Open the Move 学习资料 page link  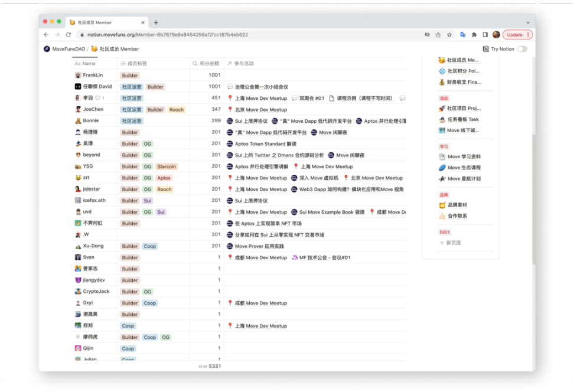(464, 156)
